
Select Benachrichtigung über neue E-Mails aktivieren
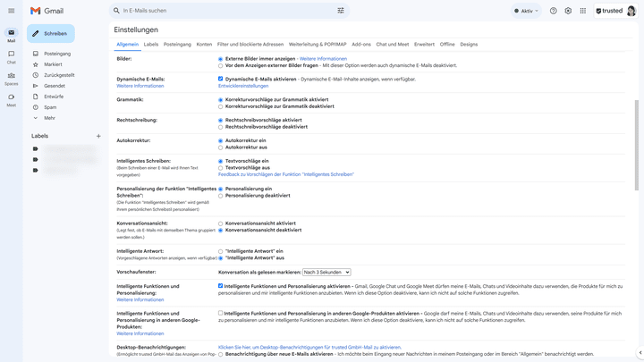pos(221,354)
